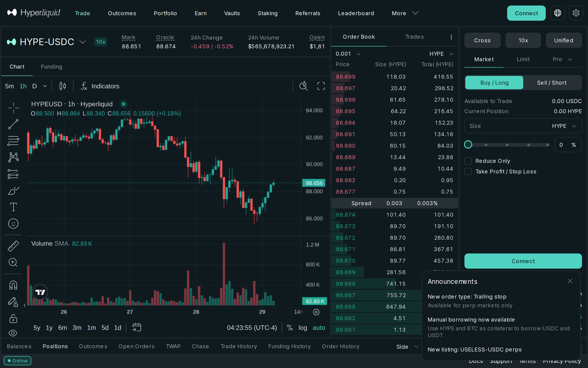Select the ruler measure tool
The height and width of the screenshot is (368, 588).
coord(13,246)
